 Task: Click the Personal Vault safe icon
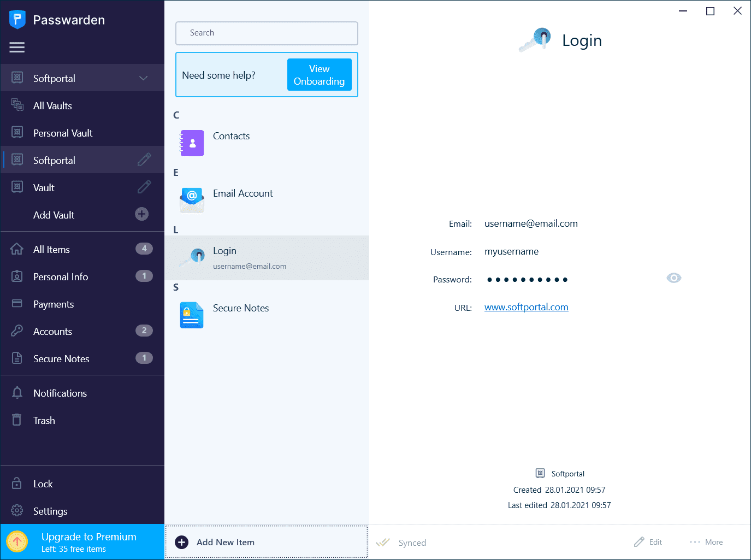tap(17, 132)
